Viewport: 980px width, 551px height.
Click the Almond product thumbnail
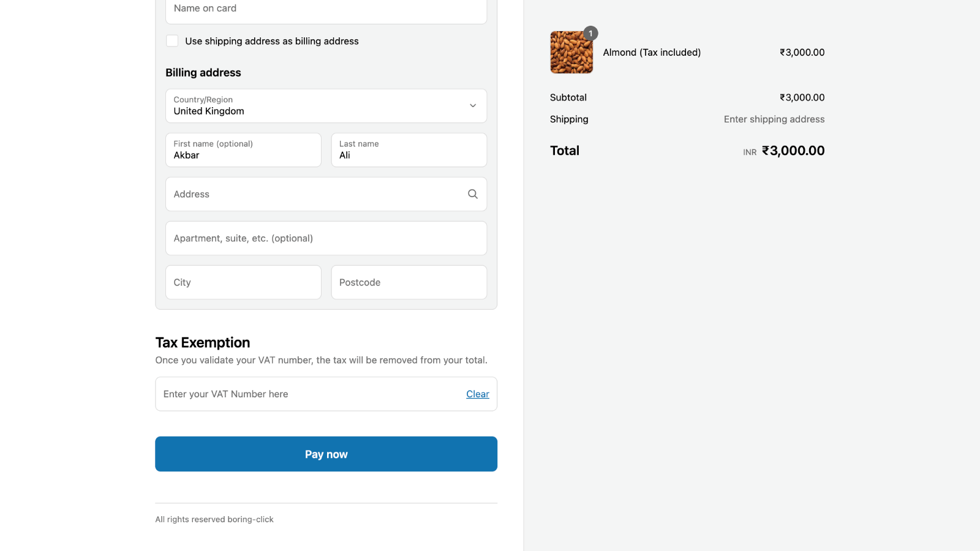click(x=571, y=53)
